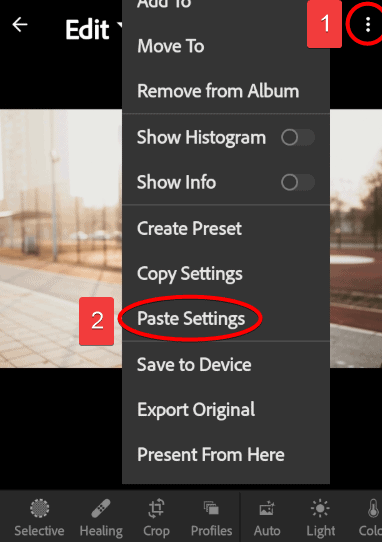Apply Auto adjustments
The image size is (382, 542).
[267, 517]
